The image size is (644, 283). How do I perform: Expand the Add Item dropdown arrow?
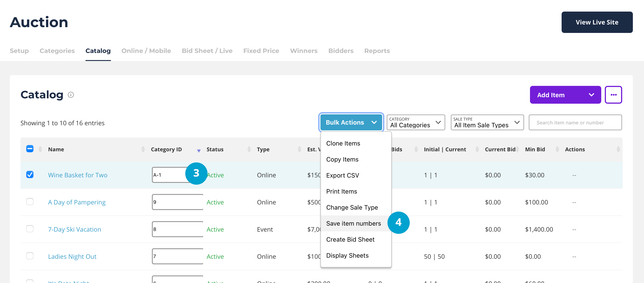tap(591, 95)
